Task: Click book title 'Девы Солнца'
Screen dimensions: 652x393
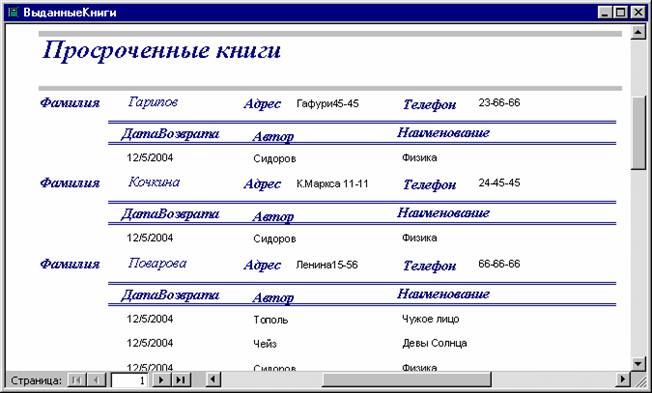Action: click(x=435, y=343)
